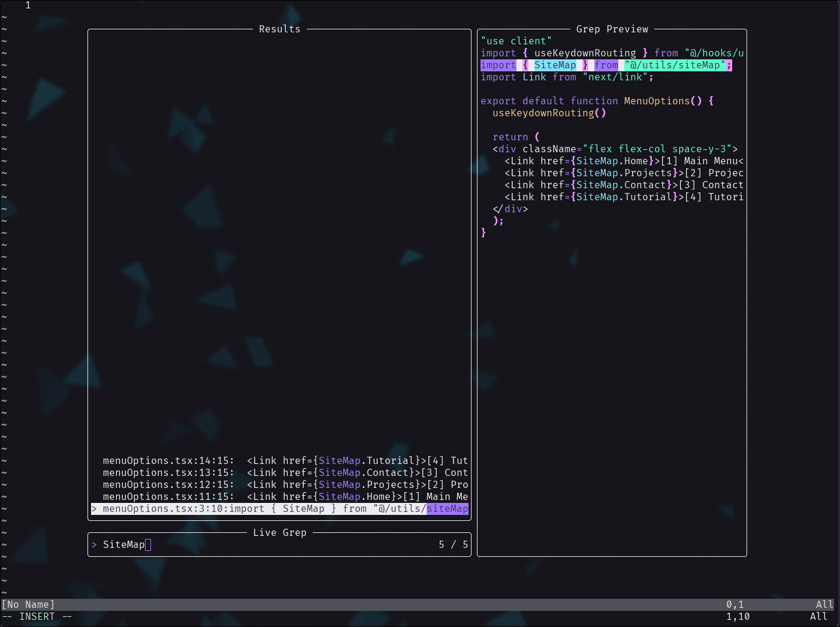Click the highlighted SiteMap import in preview

pos(555,65)
